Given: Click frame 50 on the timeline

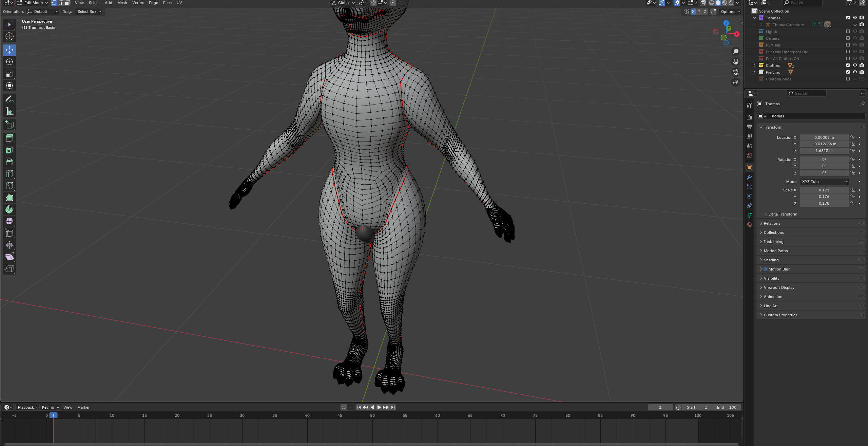Looking at the screenshot, I should coord(372,415).
